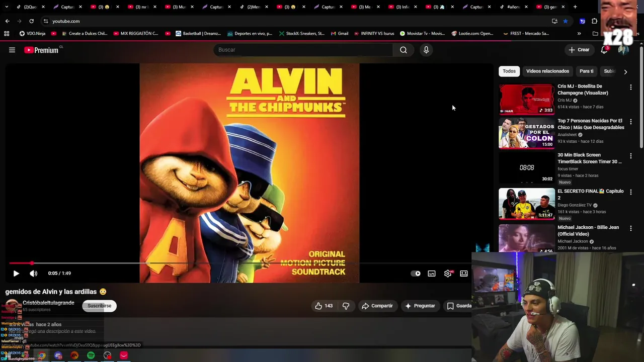Open the StockX: Sneakers bookmark
This screenshot has height=362, width=644.
coord(301,34)
